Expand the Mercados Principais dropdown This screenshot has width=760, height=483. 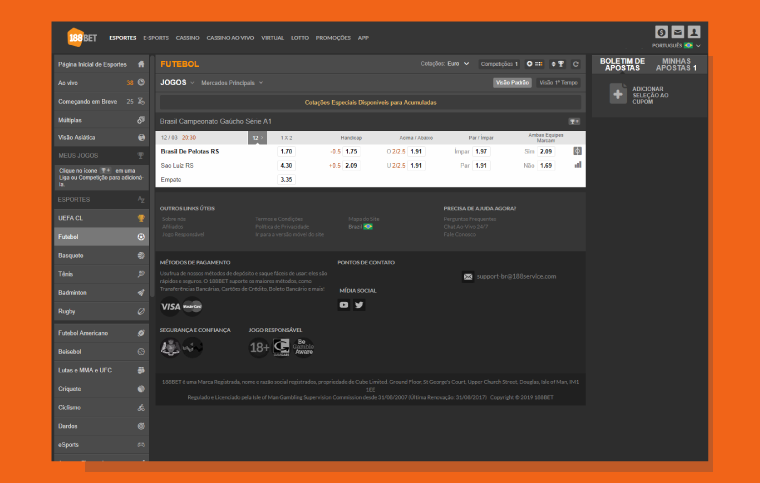[232, 83]
